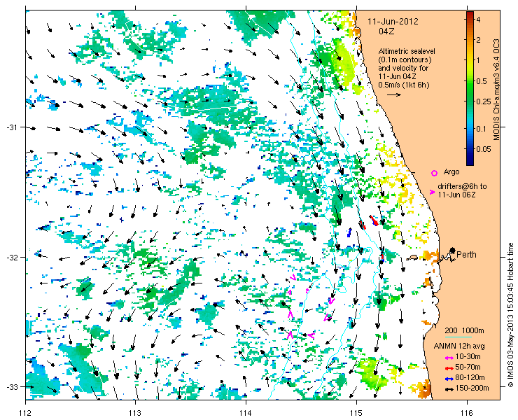Click the MODIS Chl-a colorbar title
The width and height of the screenshot is (518, 420).
tap(496, 90)
